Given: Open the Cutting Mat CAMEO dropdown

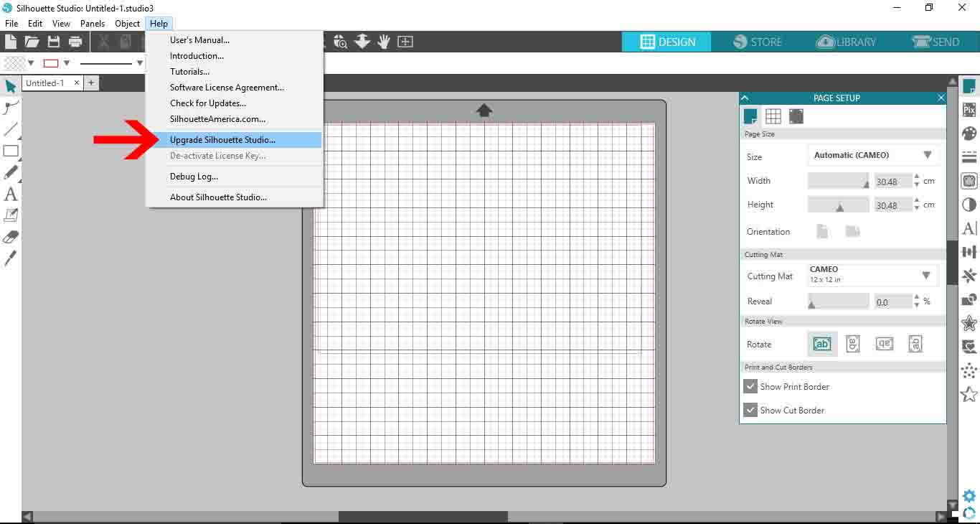Looking at the screenshot, I should pyautogui.click(x=873, y=275).
